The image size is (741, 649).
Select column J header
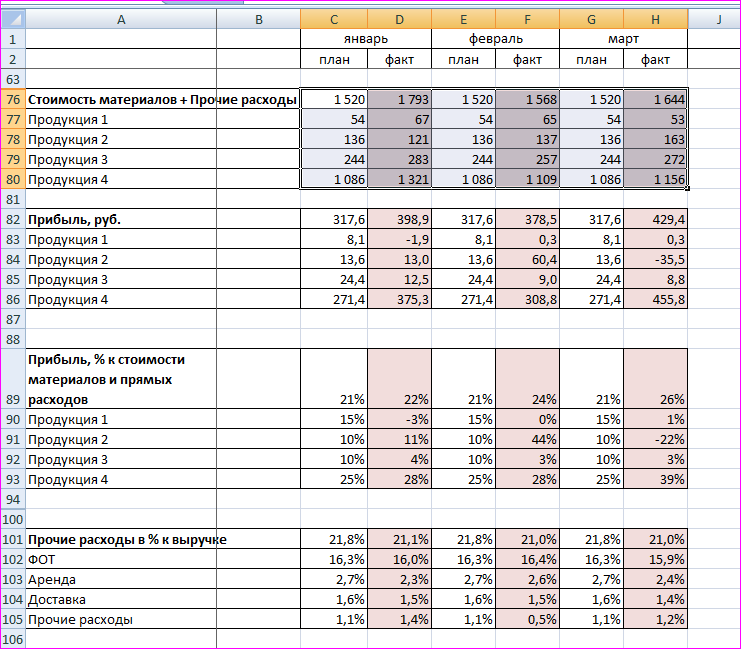pyautogui.click(x=715, y=19)
